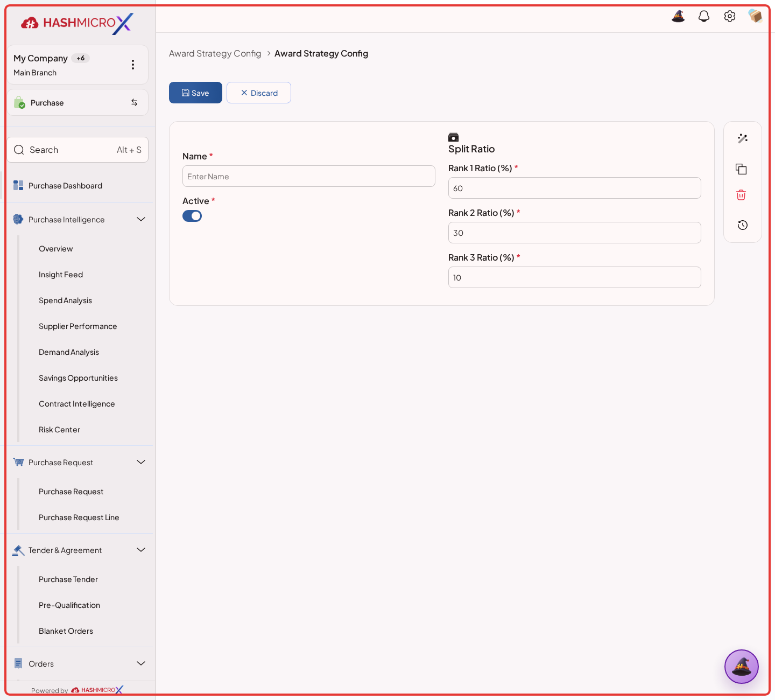Open Contract Intelligence
The height and width of the screenshot is (700, 775).
[77, 404]
